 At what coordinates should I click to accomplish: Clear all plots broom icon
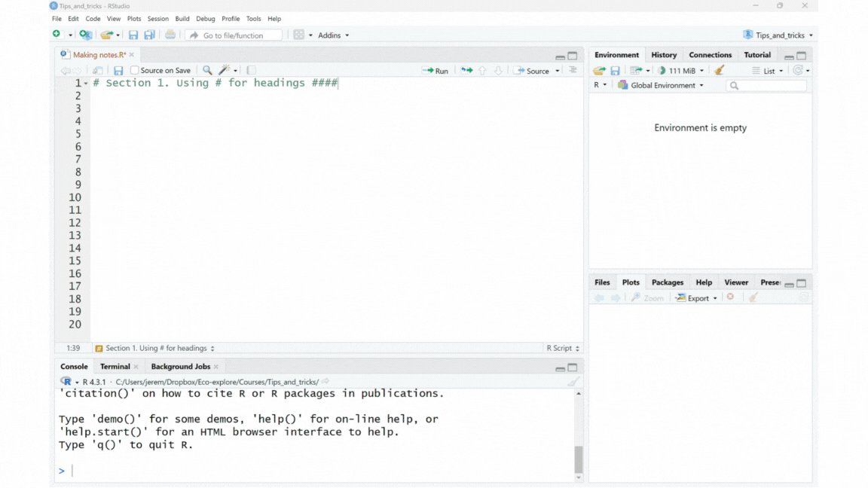point(753,297)
